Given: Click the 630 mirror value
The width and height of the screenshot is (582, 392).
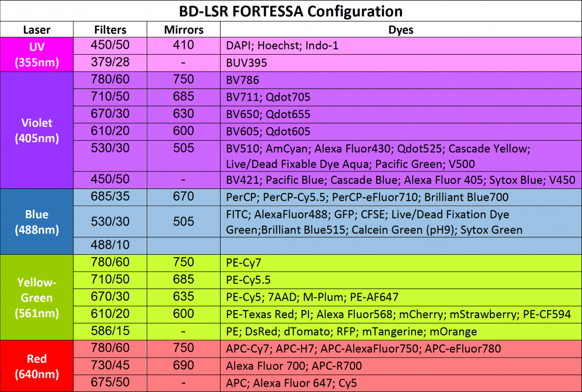Looking at the screenshot, I should point(184,114).
